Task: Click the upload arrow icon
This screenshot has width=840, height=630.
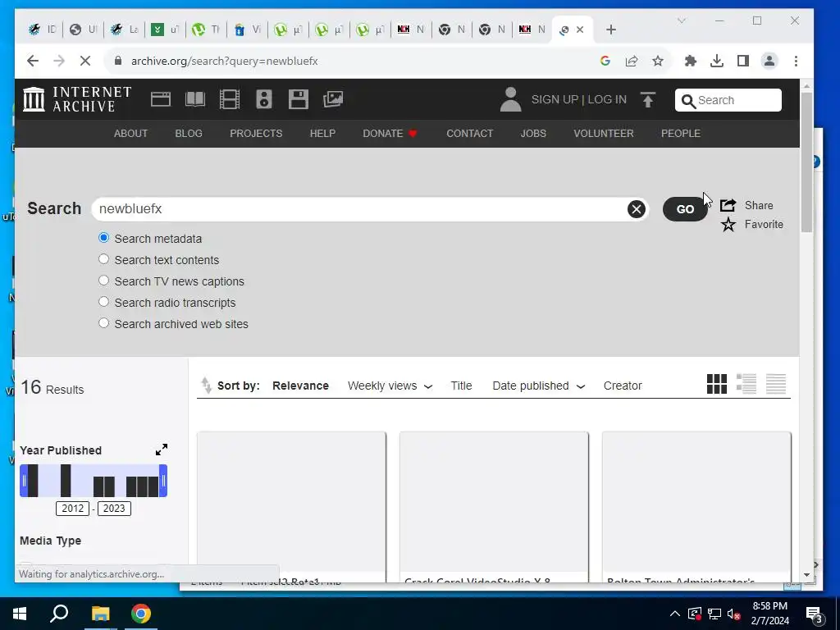Action: pyautogui.click(x=648, y=99)
